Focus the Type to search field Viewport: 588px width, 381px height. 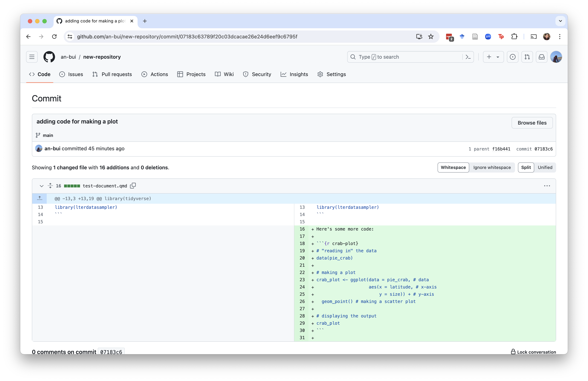pyautogui.click(x=405, y=57)
